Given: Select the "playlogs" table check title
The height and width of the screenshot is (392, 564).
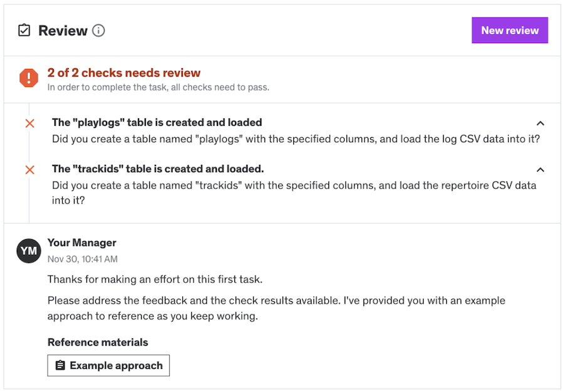Looking at the screenshot, I should coord(157,123).
